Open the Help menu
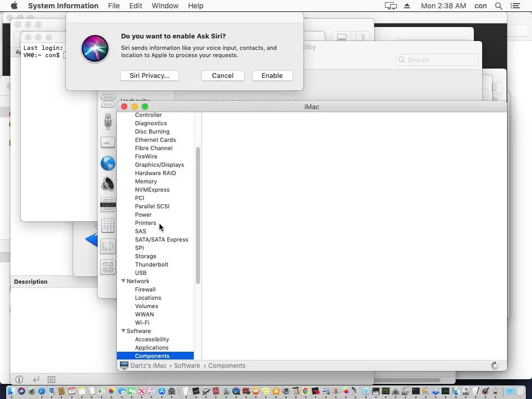Viewport: 532px width, 399px height. 195,6
